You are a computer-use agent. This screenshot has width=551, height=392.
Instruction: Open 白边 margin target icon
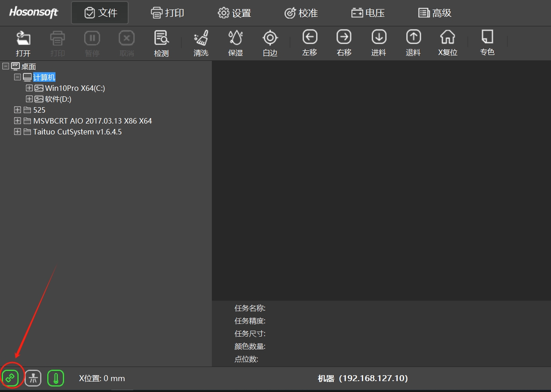(x=270, y=39)
